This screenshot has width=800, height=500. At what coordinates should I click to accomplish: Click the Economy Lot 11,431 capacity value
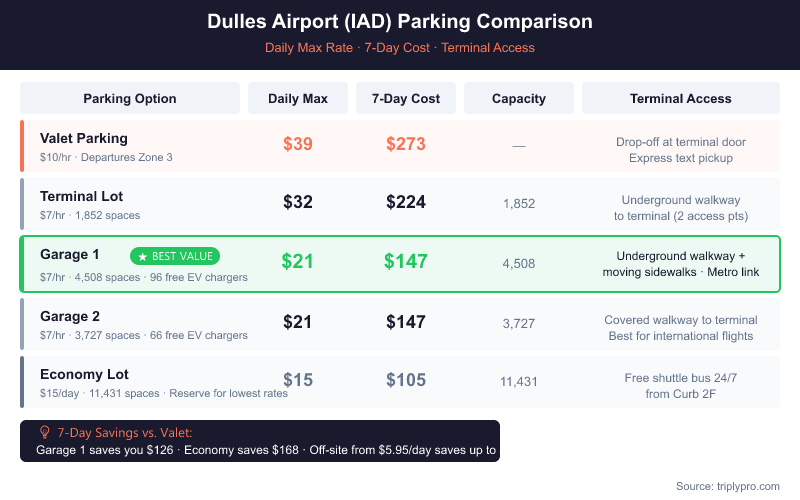[x=519, y=381]
